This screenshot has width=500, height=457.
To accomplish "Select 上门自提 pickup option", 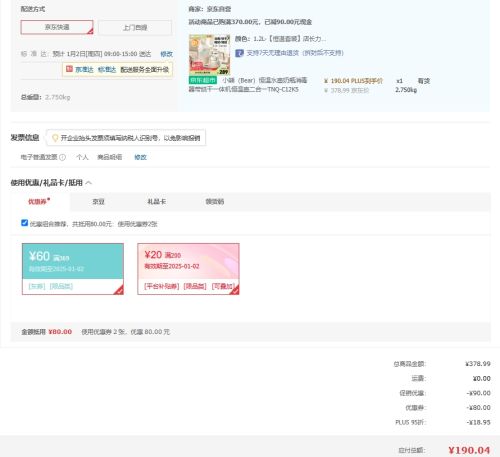I will [135, 28].
